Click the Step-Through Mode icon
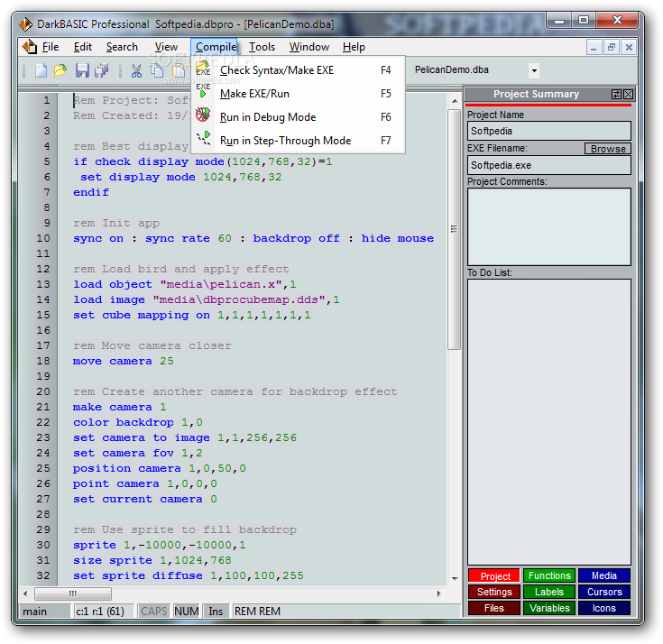Screen dimensions: 663x644 point(203,138)
